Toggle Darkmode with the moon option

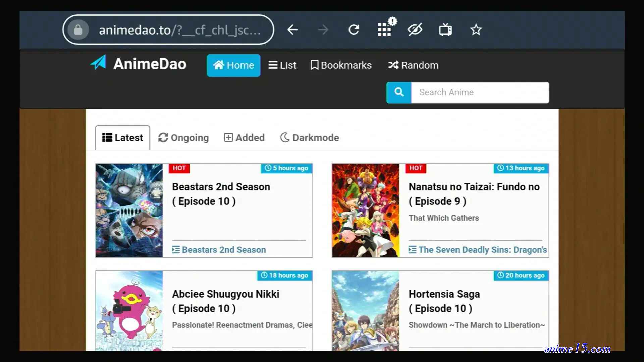click(x=310, y=138)
